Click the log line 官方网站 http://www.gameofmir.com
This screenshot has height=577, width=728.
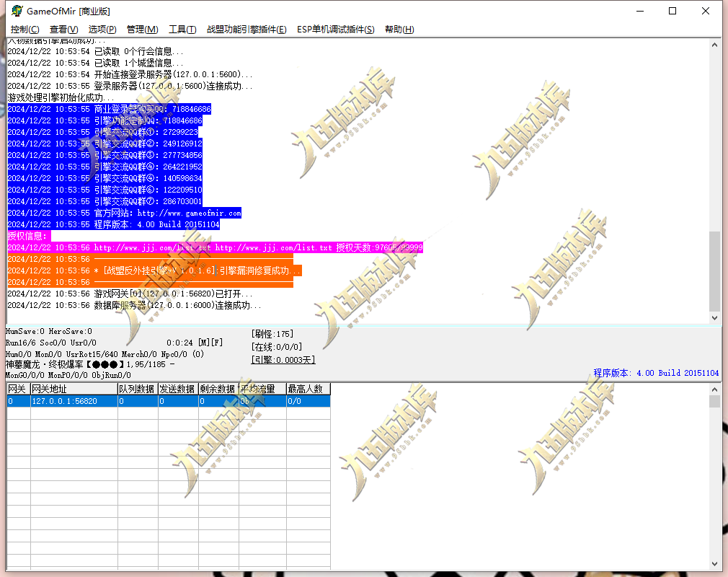(125, 213)
